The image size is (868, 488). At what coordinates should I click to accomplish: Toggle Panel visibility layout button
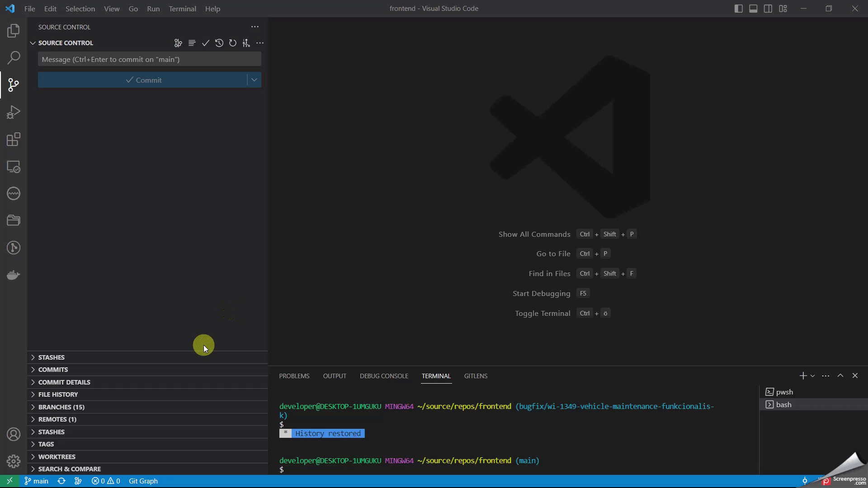tap(753, 9)
